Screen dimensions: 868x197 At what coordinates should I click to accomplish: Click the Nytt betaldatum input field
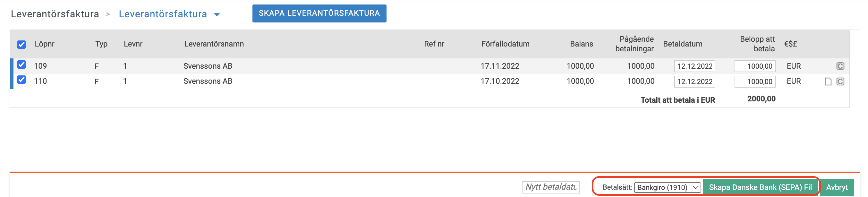click(x=550, y=187)
